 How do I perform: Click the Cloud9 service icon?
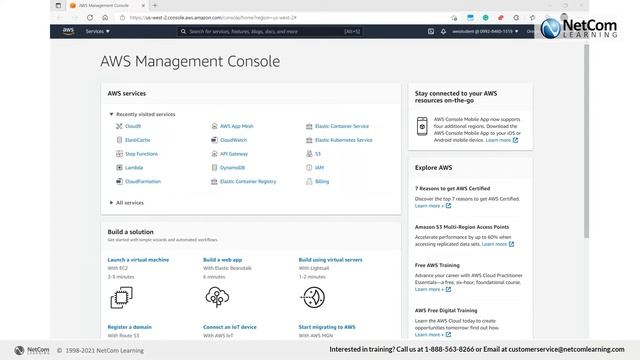pyautogui.click(x=119, y=126)
